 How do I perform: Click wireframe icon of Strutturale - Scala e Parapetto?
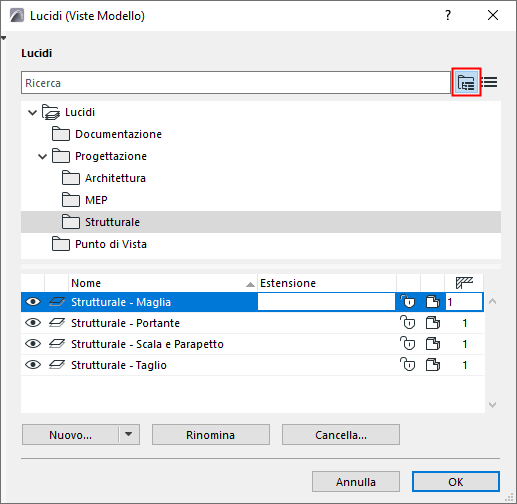pos(57,344)
